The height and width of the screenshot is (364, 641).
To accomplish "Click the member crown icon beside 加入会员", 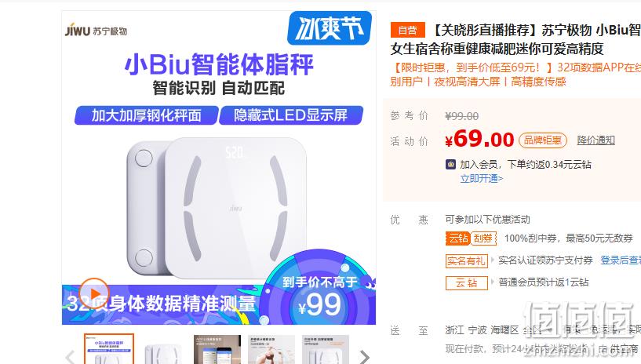I will (450, 164).
